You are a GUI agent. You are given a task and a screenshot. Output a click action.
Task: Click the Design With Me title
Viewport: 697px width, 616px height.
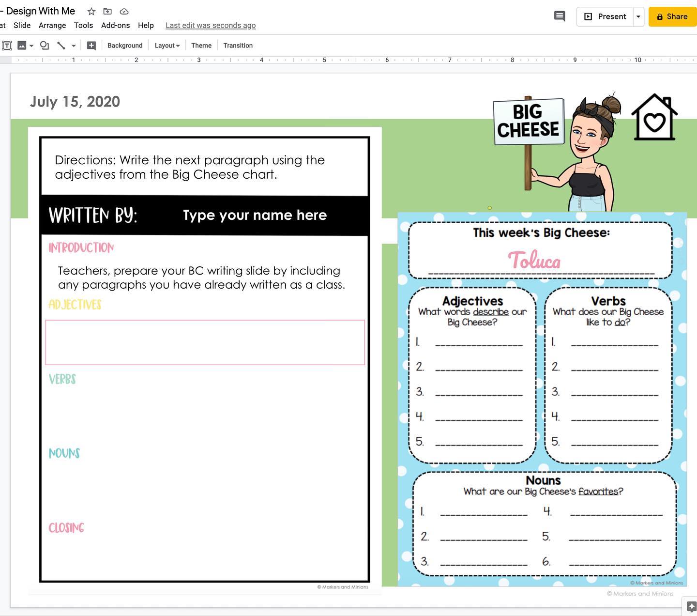point(41,11)
